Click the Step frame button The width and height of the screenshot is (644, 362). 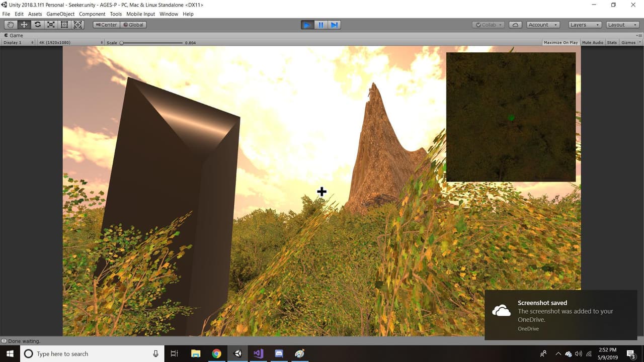(x=334, y=25)
